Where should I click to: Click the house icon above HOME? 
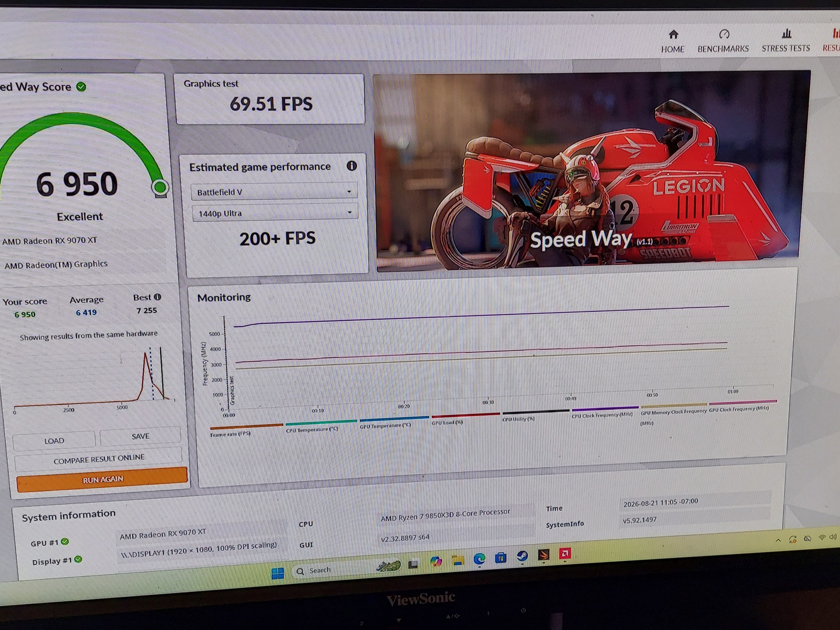coord(673,34)
